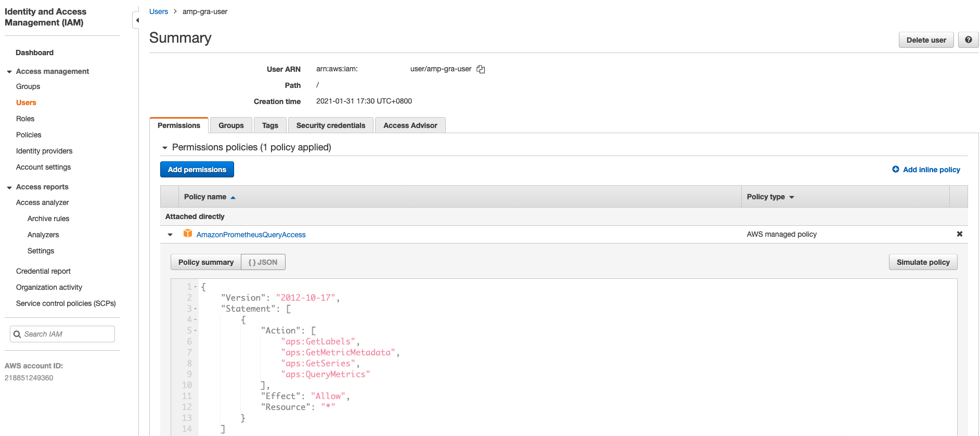Fold JSON code at line 5 Action
Viewport: 980px width, 436px height.
196,330
